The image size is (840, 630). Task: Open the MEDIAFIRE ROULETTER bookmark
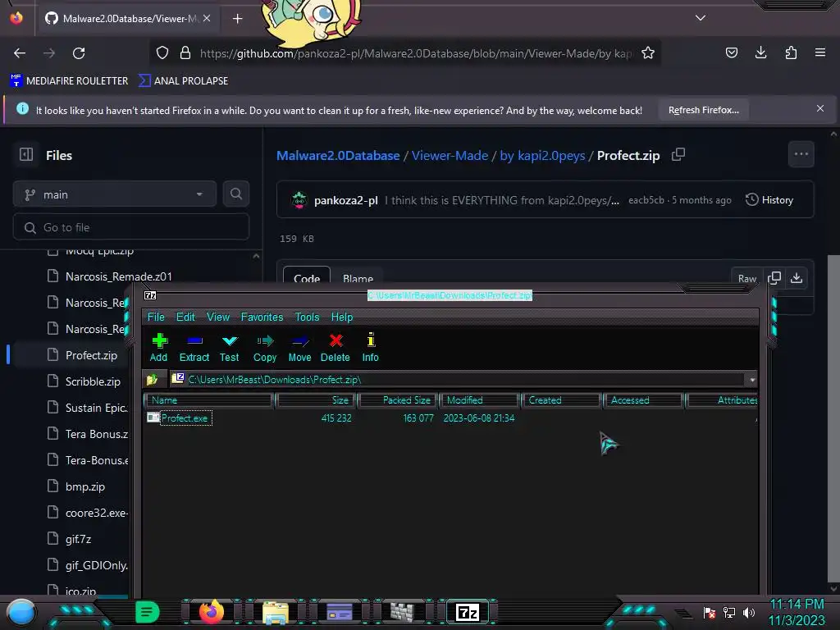[69, 81]
